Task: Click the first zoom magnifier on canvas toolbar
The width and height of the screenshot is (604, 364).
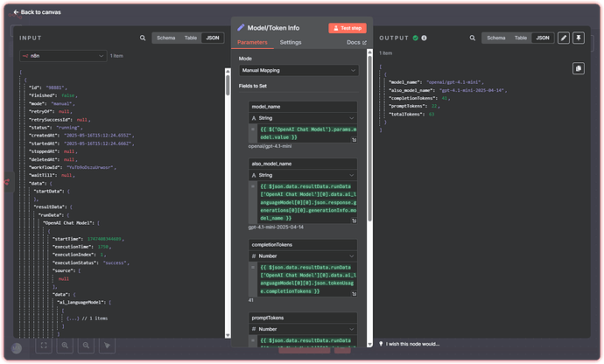Action: pyautogui.click(x=65, y=345)
